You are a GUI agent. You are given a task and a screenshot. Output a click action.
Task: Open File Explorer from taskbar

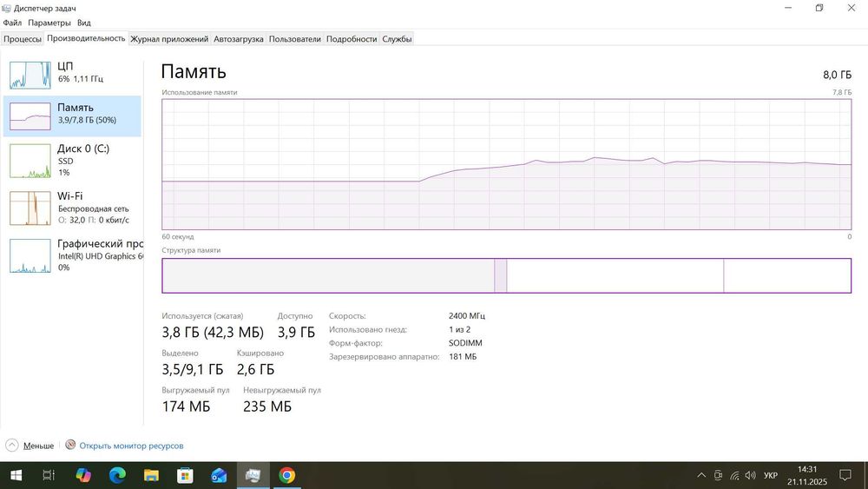151,475
